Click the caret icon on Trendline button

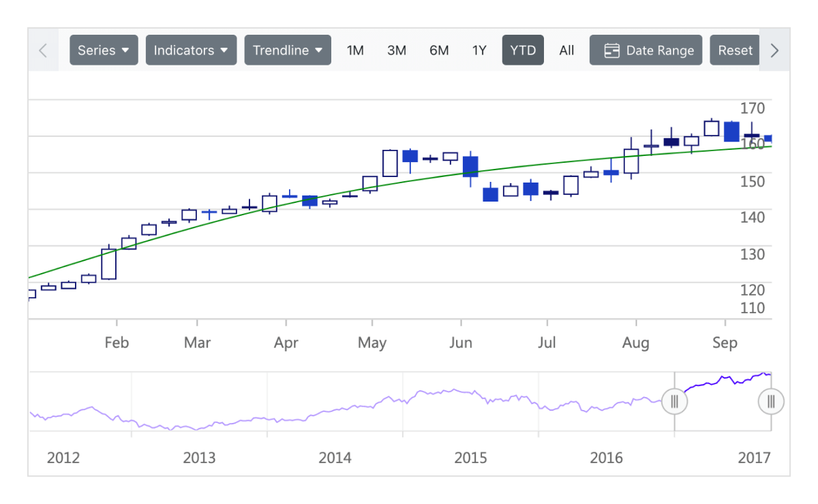[x=318, y=50]
